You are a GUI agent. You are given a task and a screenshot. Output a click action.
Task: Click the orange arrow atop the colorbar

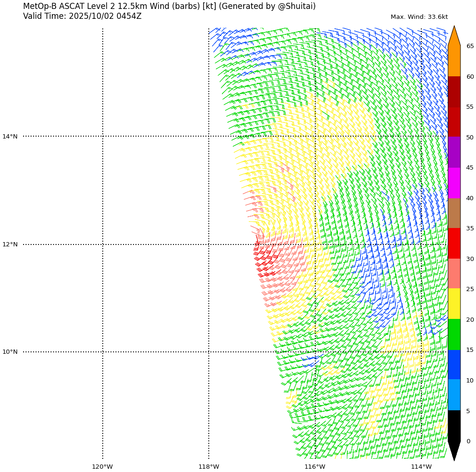pos(454,36)
